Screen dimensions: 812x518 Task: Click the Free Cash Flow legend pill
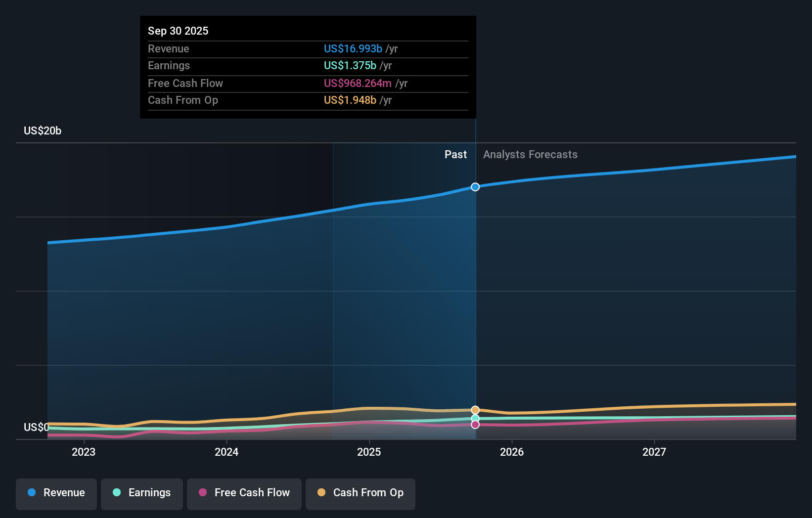point(244,493)
